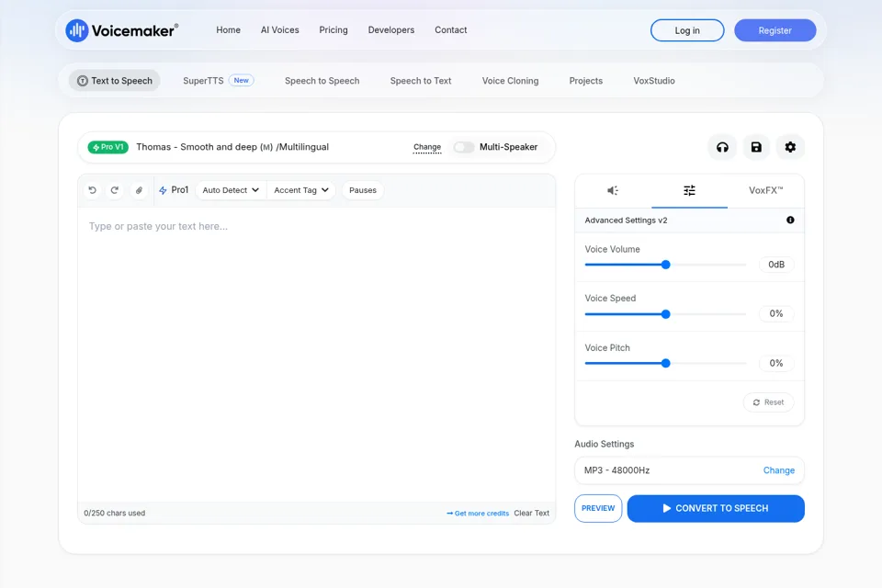Screen dimensions: 882x588
Task: Click the Reset button
Action: [x=768, y=402]
